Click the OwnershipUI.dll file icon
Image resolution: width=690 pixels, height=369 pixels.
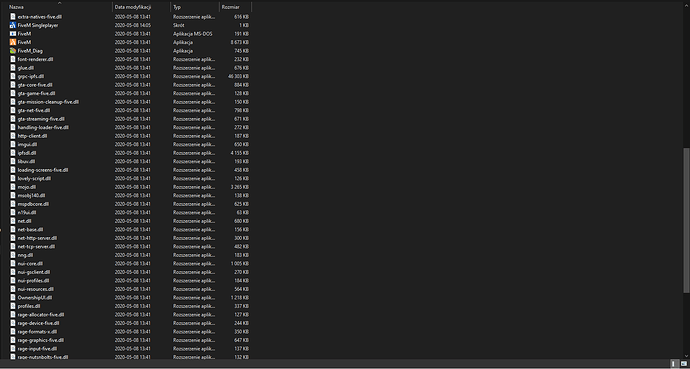click(x=12, y=297)
